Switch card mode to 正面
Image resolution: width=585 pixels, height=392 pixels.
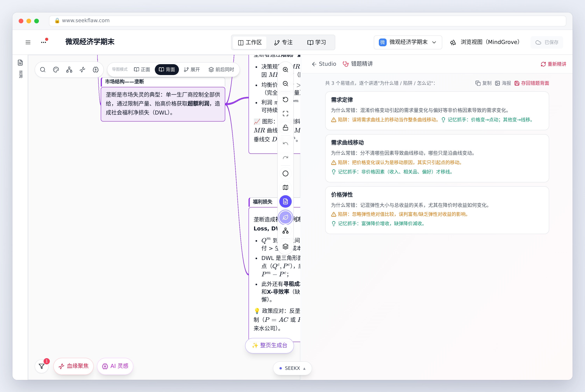tap(142, 69)
